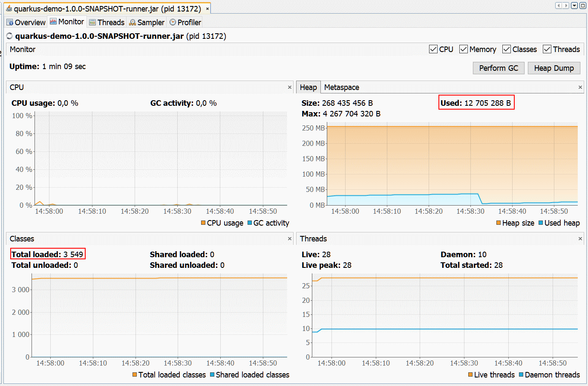Toggle the Memory checkbox
The image size is (588, 386).
pyautogui.click(x=464, y=49)
